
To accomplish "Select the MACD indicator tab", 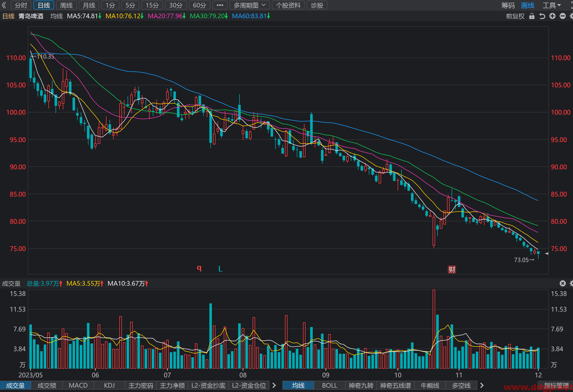I will 78,385.
